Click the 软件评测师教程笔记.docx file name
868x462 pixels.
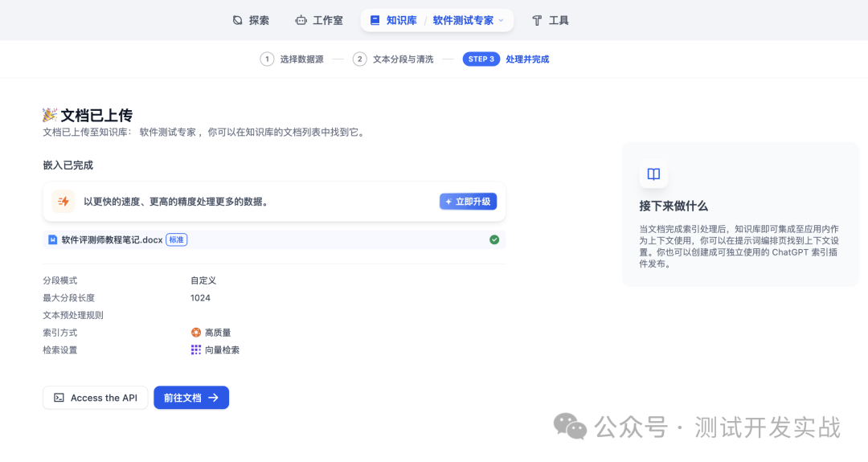(x=112, y=239)
